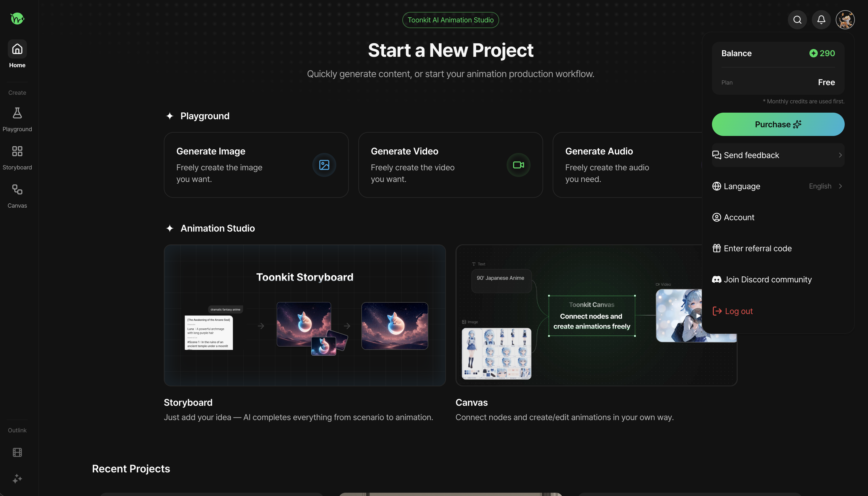868x496 pixels.
Task: Click the camera icon on Generate Video card
Action: pos(518,165)
